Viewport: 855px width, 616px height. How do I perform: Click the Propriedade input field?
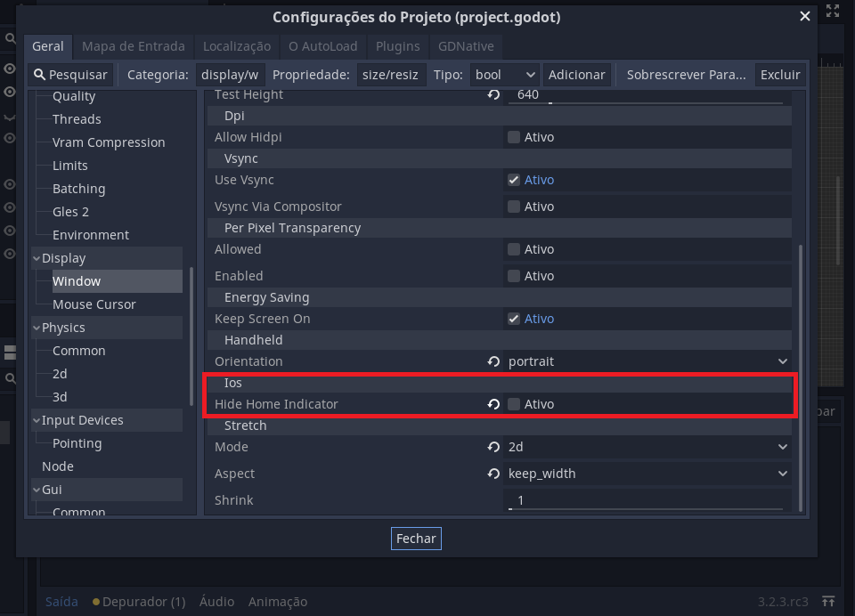tap(392, 75)
